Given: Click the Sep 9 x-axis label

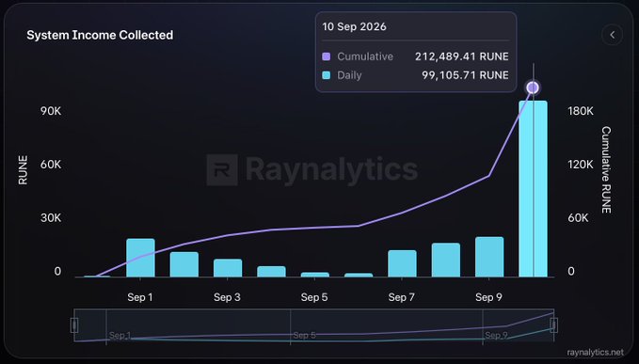Looking at the screenshot, I should click(x=488, y=297).
